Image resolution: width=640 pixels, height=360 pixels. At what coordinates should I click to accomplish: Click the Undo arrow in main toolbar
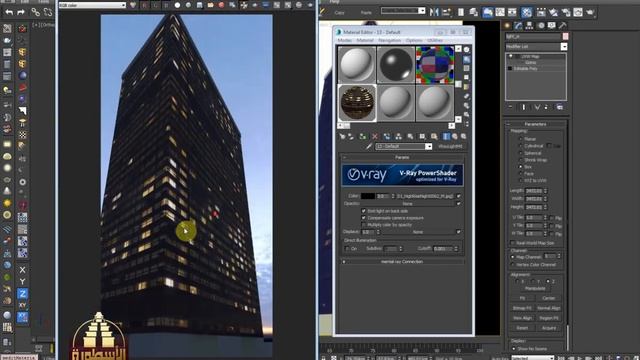click(x=9, y=12)
